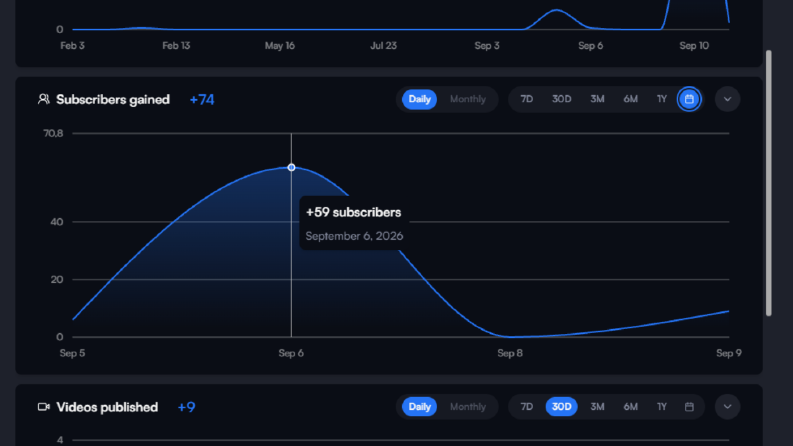Click the Sep 8 axis label
The image size is (793, 446).
(x=510, y=353)
